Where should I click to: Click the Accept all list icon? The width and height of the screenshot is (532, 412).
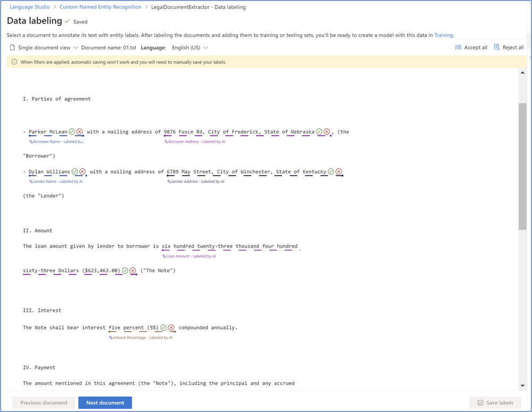pyautogui.click(x=458, y=47)
